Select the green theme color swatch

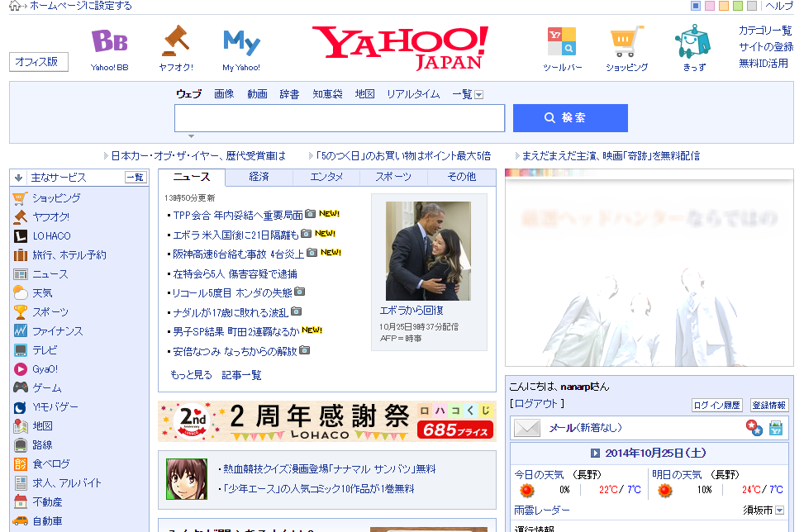[x=737, y=6]
